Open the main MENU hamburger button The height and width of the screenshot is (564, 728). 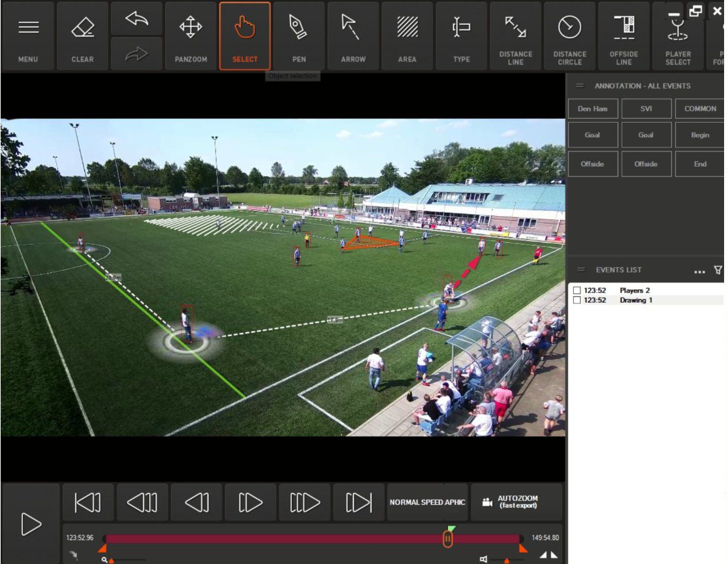tap(28, 36)
